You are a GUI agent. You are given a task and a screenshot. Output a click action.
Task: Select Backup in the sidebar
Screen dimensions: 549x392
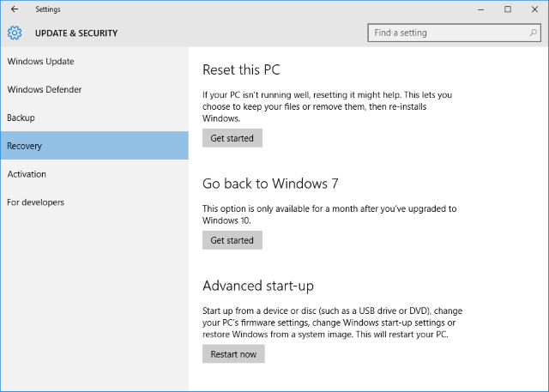click(x=21, y=118)
